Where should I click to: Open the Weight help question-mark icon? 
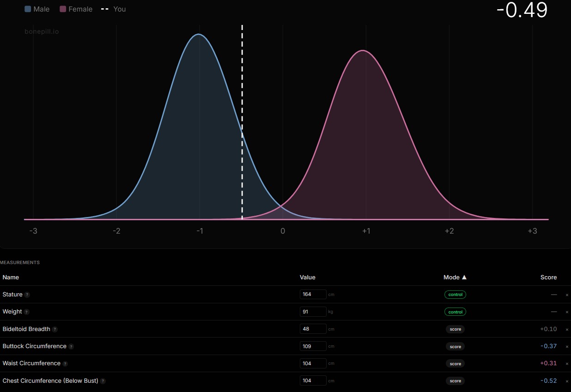[x=26, y=312]
